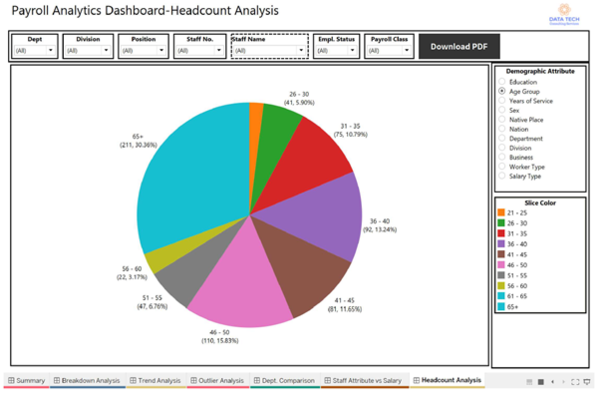Choose the Salary Type radio option
600x395 pixels.
pos(502,176)
